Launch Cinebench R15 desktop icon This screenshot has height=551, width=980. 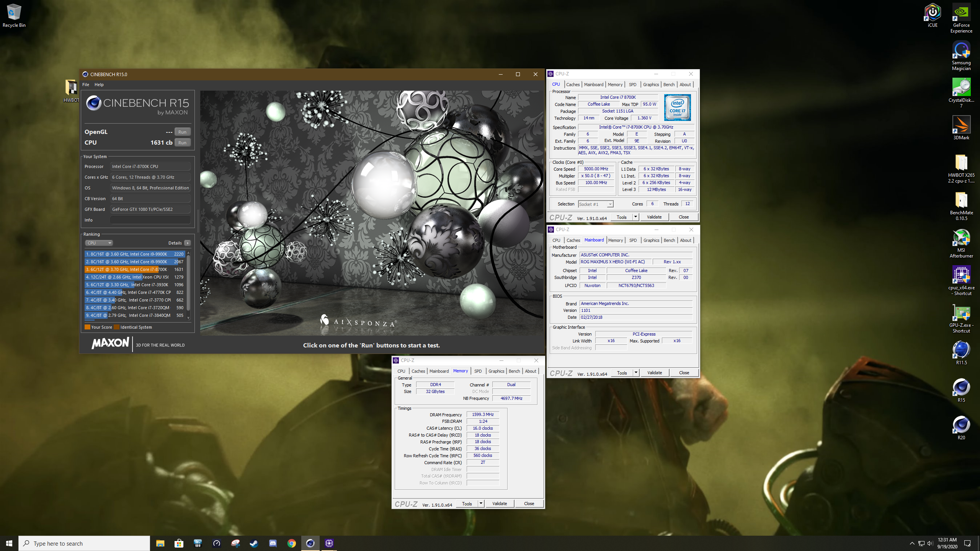(961, 390)
